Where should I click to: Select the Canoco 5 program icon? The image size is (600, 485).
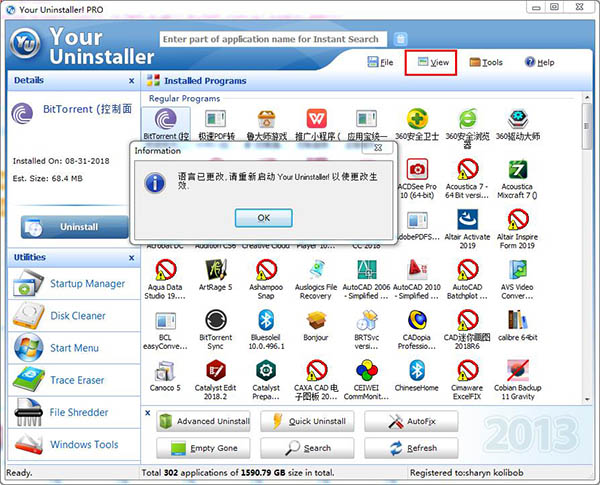166,370
